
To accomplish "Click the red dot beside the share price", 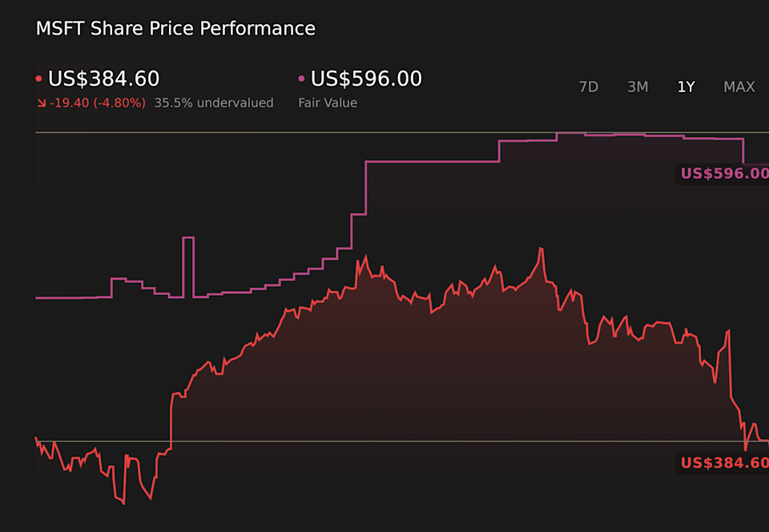I will pyautogui.click(x=39, y=79).
